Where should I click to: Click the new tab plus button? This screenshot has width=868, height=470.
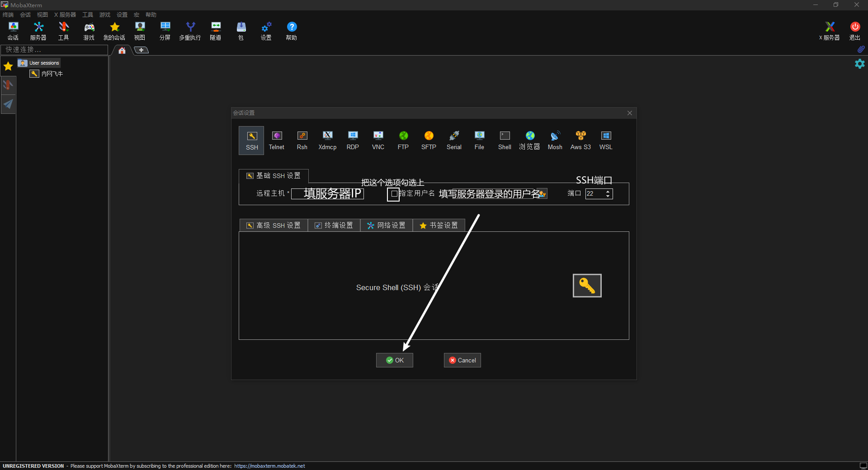pyautogui.click(x=142, y=50)
